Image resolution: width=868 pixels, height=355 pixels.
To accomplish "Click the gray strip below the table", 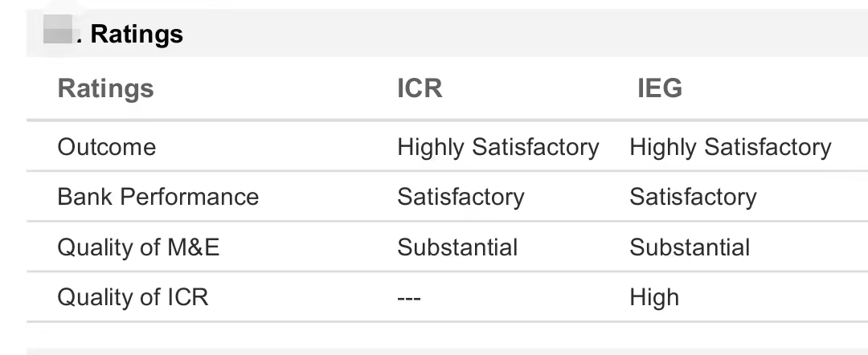I will point(447,350).
